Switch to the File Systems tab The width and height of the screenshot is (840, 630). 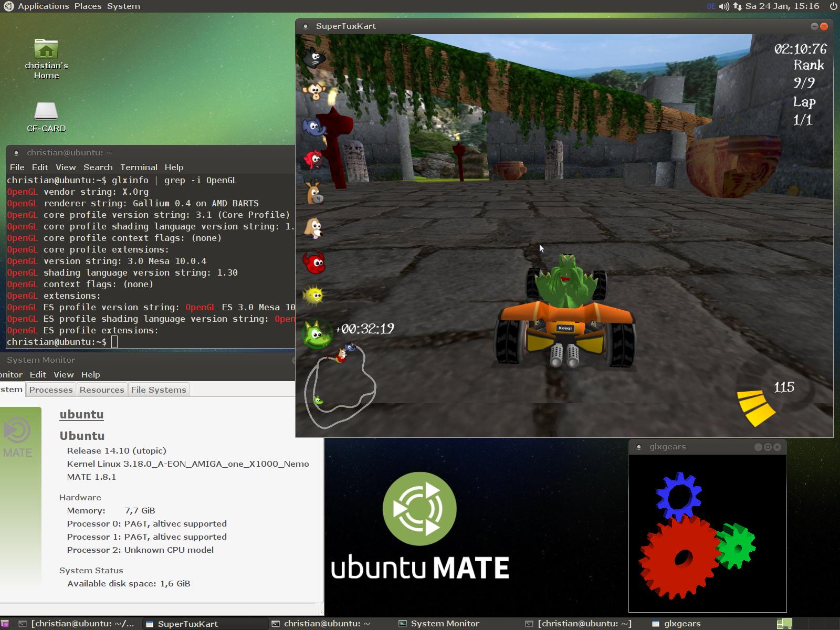(x=159, y=390)
